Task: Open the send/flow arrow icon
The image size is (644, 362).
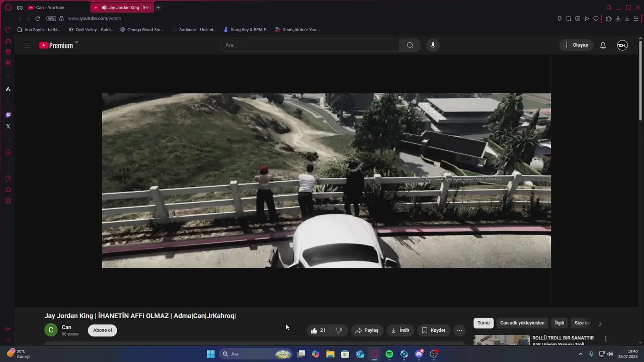Action: tap(587, 19)
